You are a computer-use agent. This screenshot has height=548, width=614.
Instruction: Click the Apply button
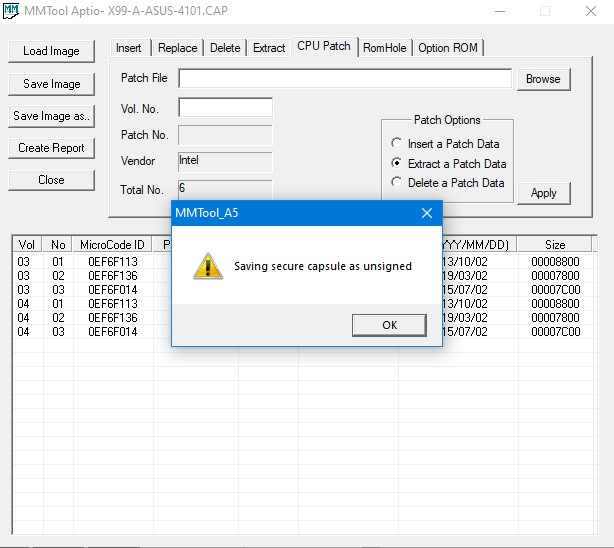[543, 193]
